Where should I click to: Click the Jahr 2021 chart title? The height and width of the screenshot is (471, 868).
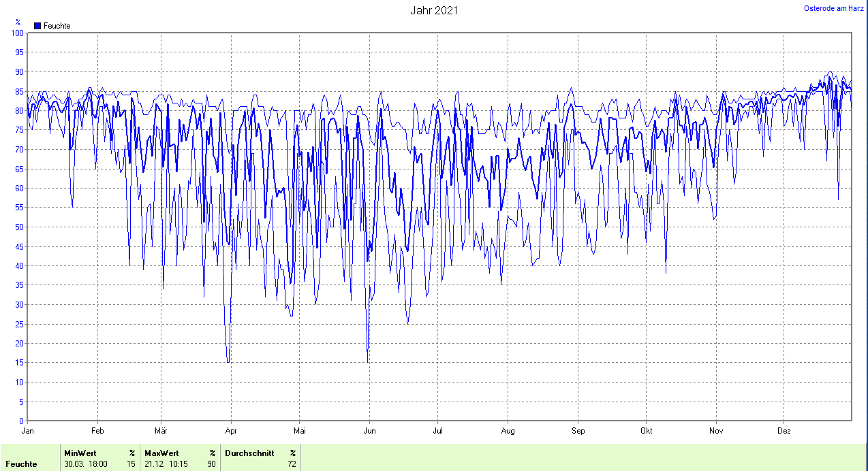[434, 10]
